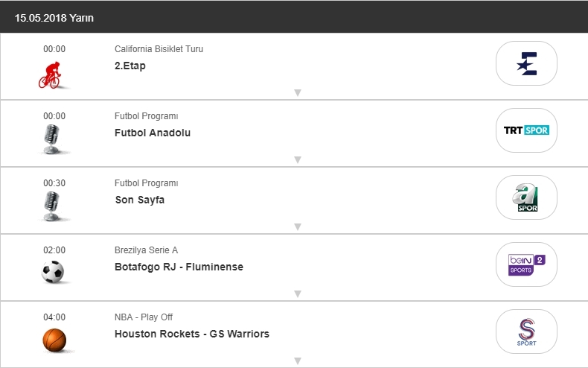Click the S Sport channel logo
Image resolution: width=588 pixels, height=368 pixels.
(x=526, y=332)
